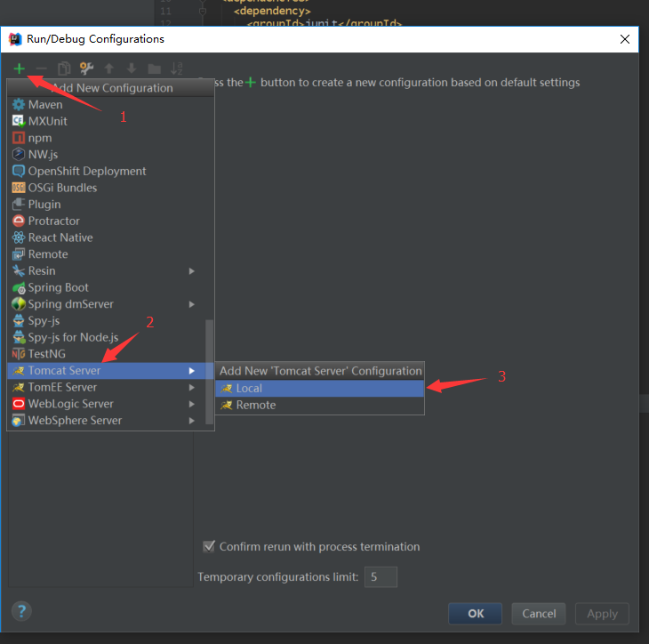Select Local Tomcat Server configuration

tap(319, 389)
